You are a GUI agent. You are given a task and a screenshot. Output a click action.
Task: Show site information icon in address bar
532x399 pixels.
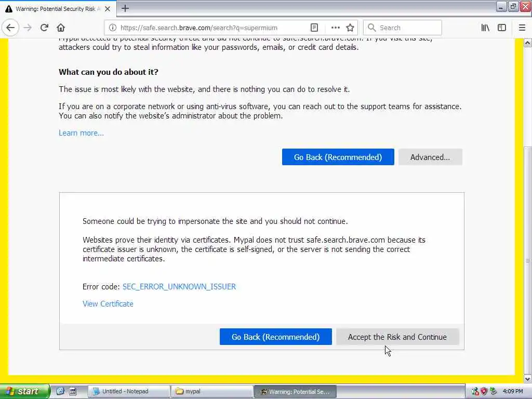coord(113,28)
